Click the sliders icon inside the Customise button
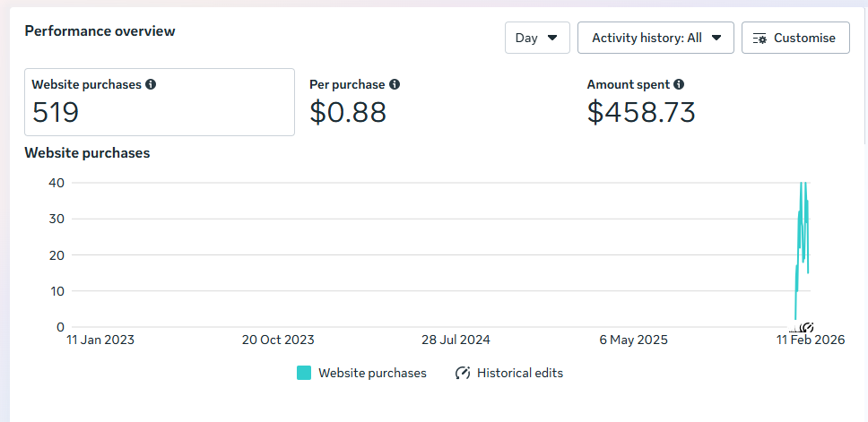Screen dimensions: 868x422 point(759,39)
